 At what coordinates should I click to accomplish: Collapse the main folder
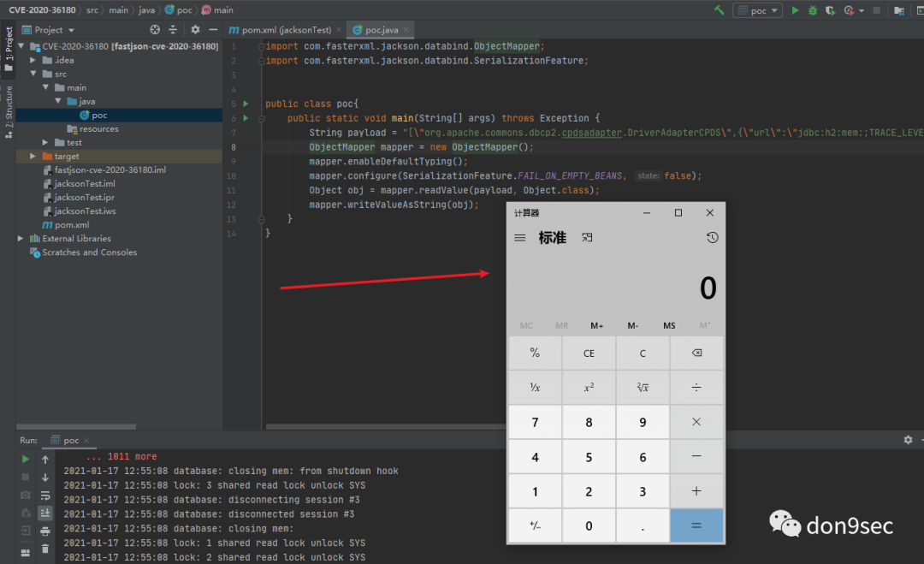click(45, 87)
